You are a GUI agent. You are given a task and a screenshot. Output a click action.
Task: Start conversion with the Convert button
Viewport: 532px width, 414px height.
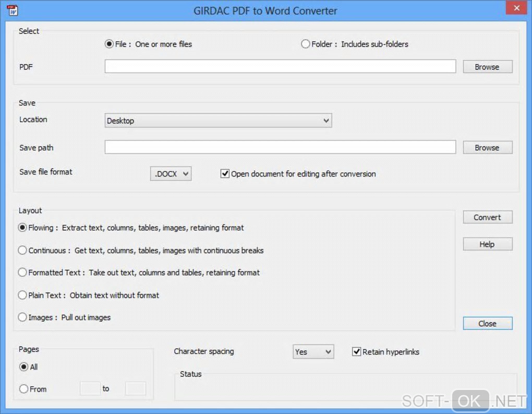[x=488, y=217]
